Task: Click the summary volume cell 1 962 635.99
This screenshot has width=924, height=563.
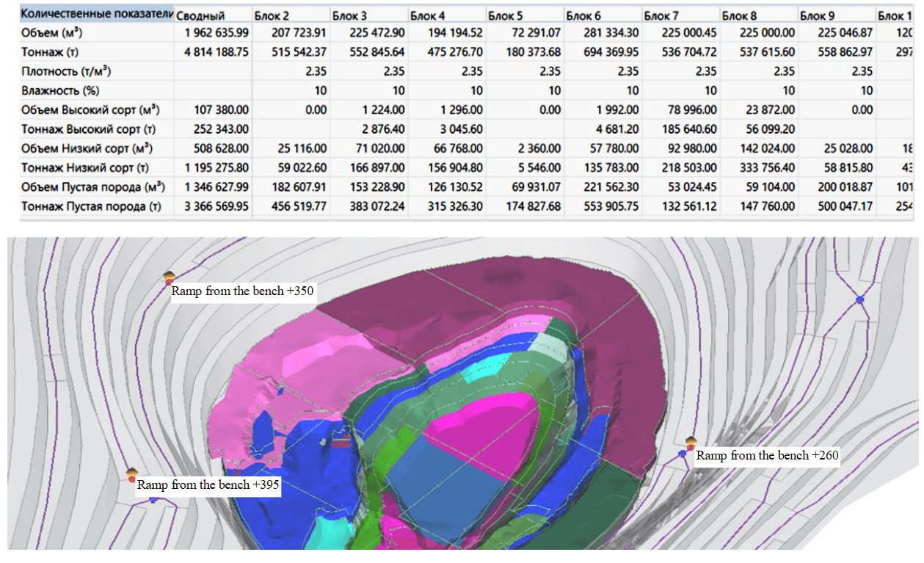Action: coord(213,33)
